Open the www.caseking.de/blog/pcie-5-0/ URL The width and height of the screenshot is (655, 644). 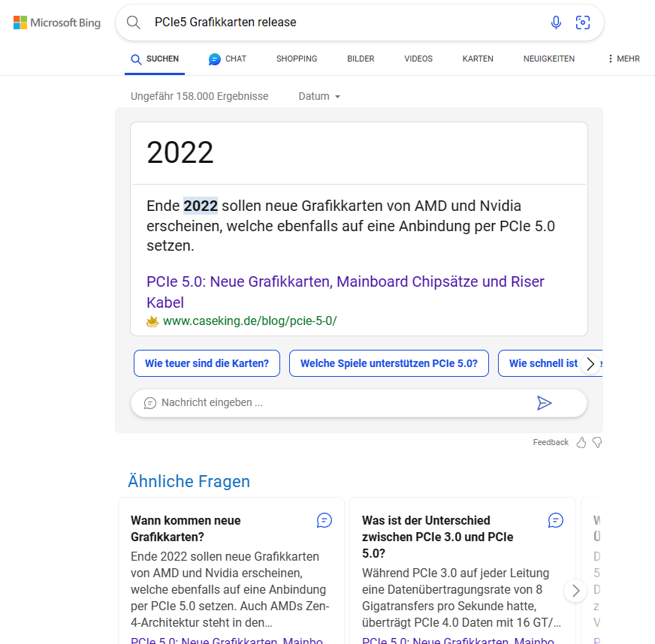250,321
